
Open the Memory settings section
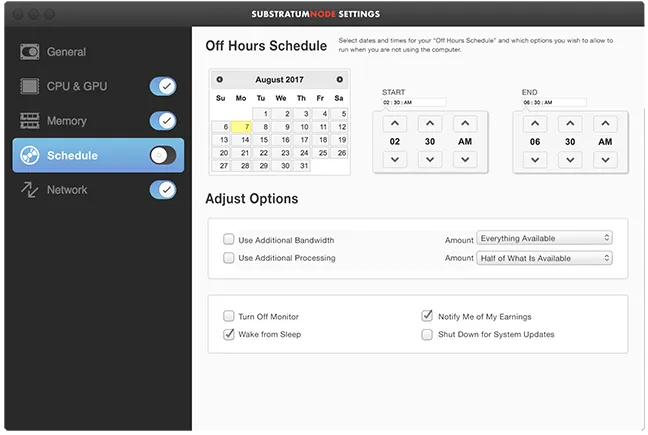coord(67,121)
